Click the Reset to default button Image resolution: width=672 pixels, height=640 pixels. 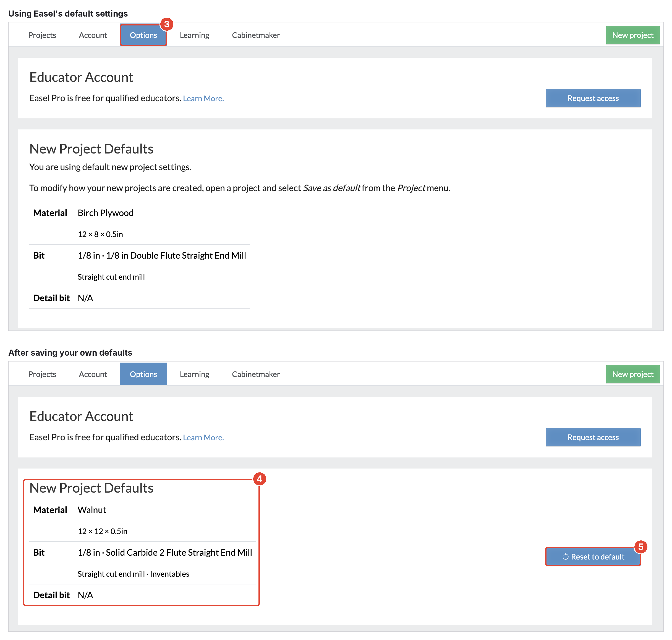tap(593, 557)
